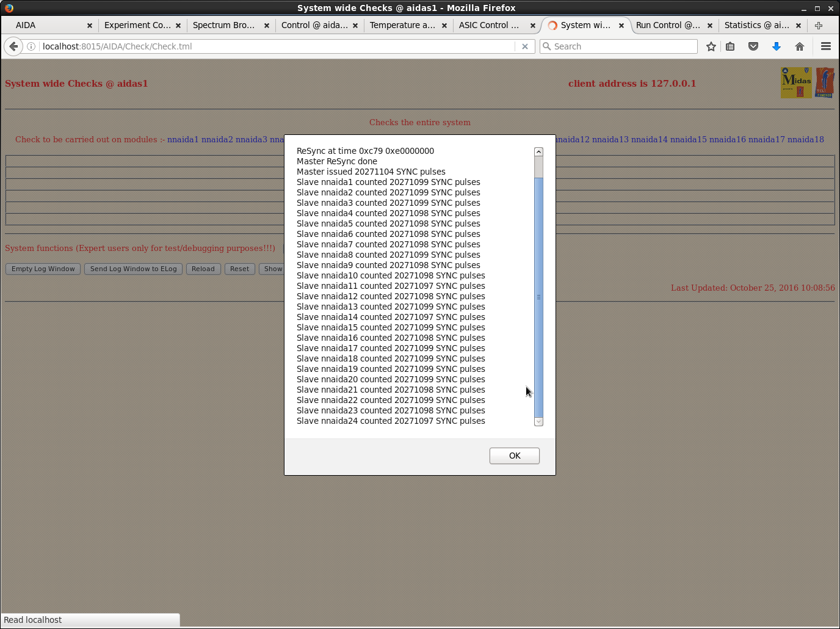Open the nnaida2 module link
The height and width of the screenshot is (629, 840).
217,139
